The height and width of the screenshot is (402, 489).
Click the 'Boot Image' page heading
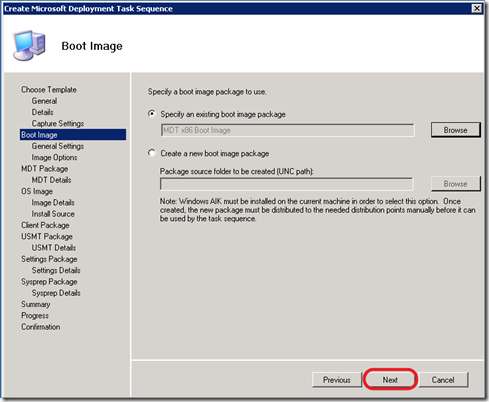[92, 46]
